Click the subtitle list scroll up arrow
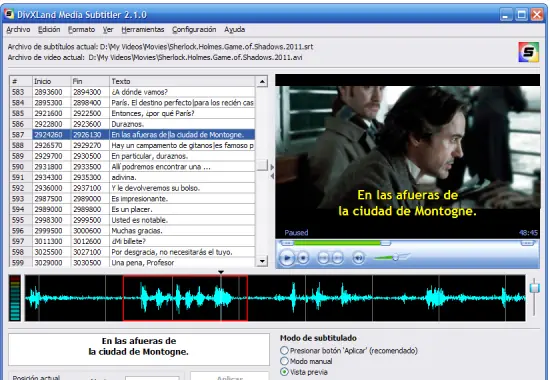 click(x=262, y=81)
